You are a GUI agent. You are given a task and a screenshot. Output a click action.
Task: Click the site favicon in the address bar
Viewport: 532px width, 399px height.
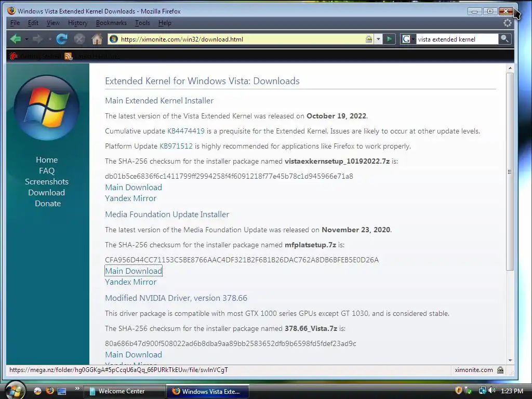pyautogui.click(x=114, y=39)
